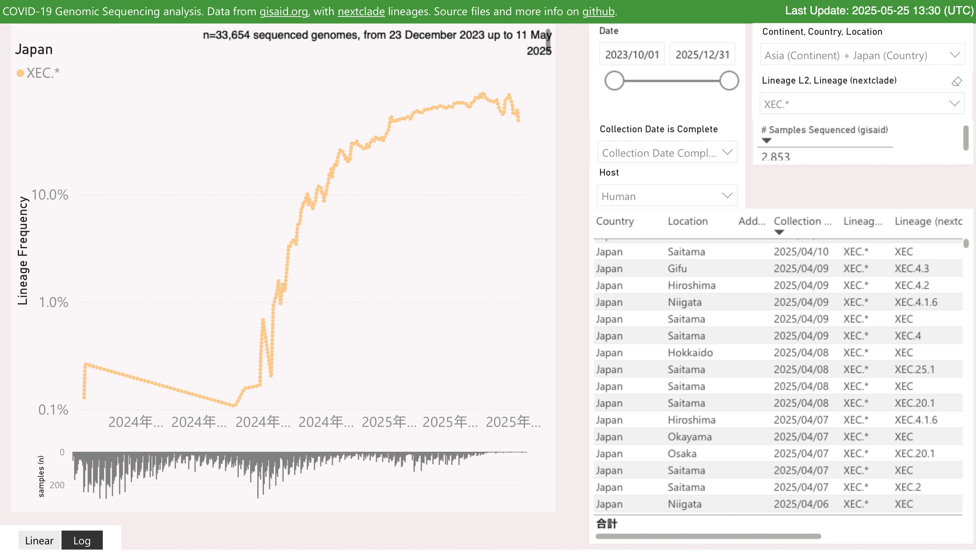This screenshot has width=976, height=560.
Task: Sort table by Location column header
Action: click(687, 221)
